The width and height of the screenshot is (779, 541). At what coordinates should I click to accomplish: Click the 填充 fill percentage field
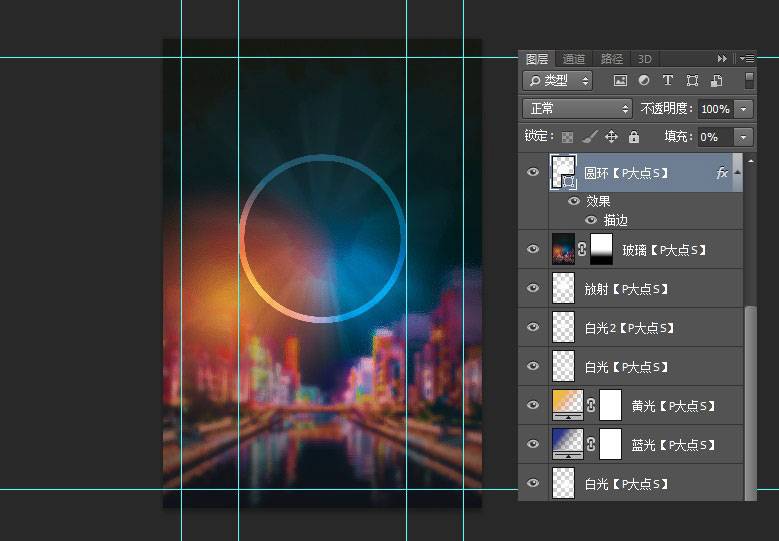714,137
